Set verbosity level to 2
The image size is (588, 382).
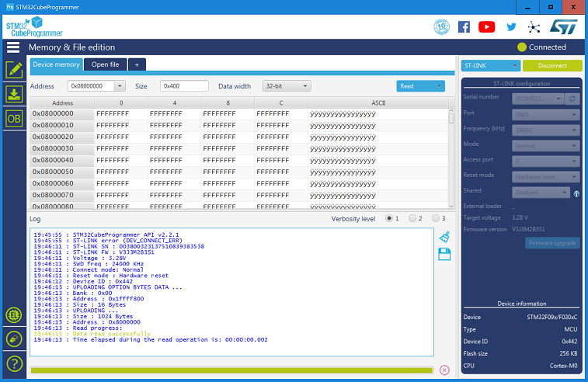412,218
